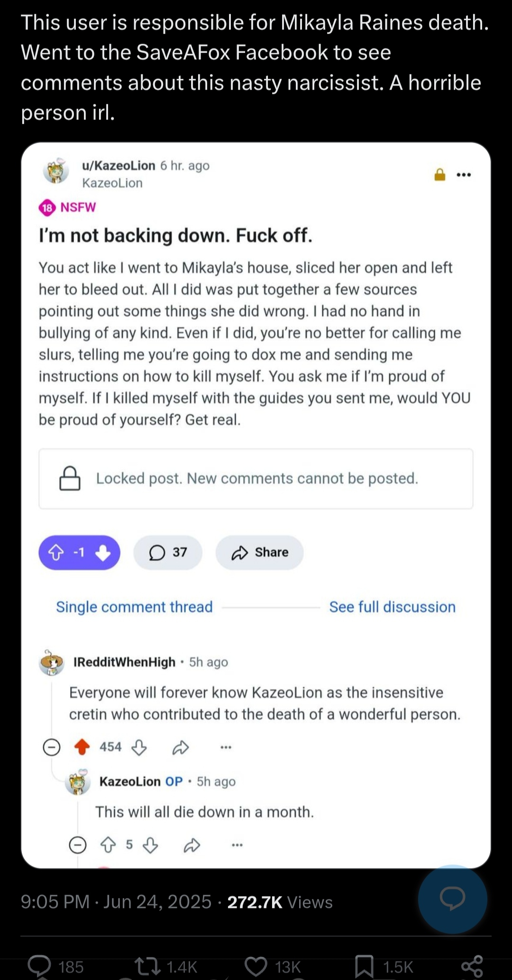512x980 pixels.
Task: Collapse the IRedditWhenHigh comment thread
Action: click(52, 748)
